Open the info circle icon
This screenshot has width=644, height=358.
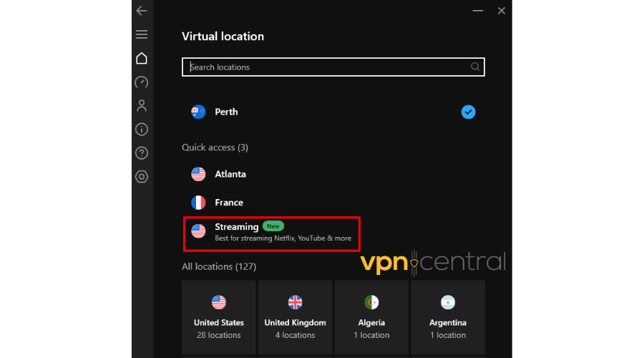(142, 130)
